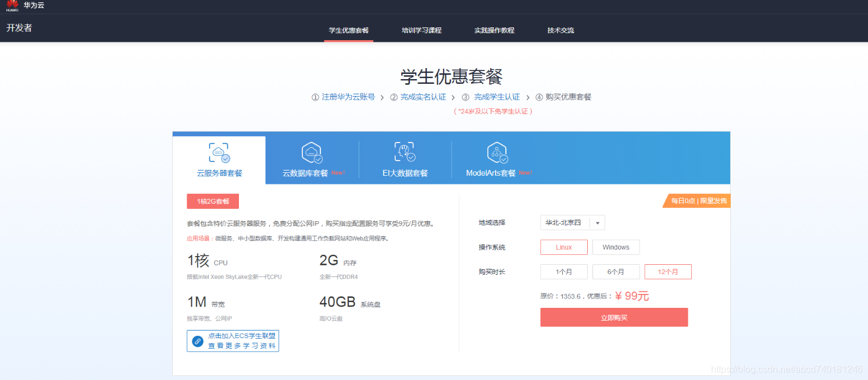The width and height of the screenshot is (868, 380).
Task: Click the 每日0点 | 限量发售 badge
Action: click(696, 201)
